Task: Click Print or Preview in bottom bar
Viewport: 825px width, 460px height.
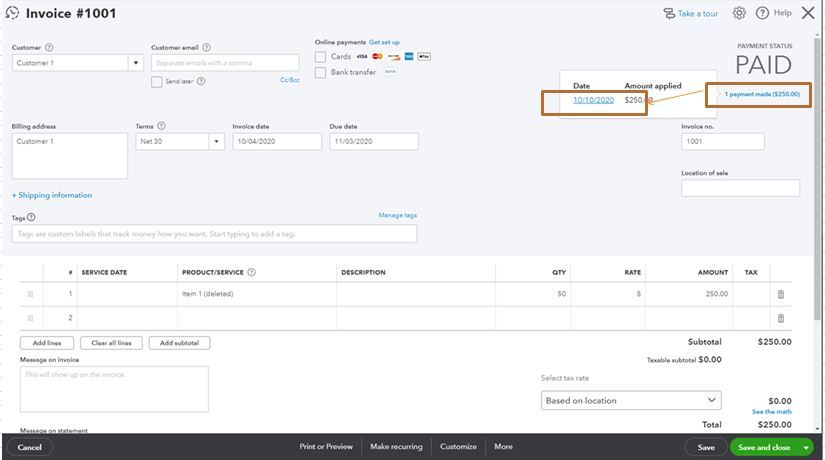Action: 326,446
